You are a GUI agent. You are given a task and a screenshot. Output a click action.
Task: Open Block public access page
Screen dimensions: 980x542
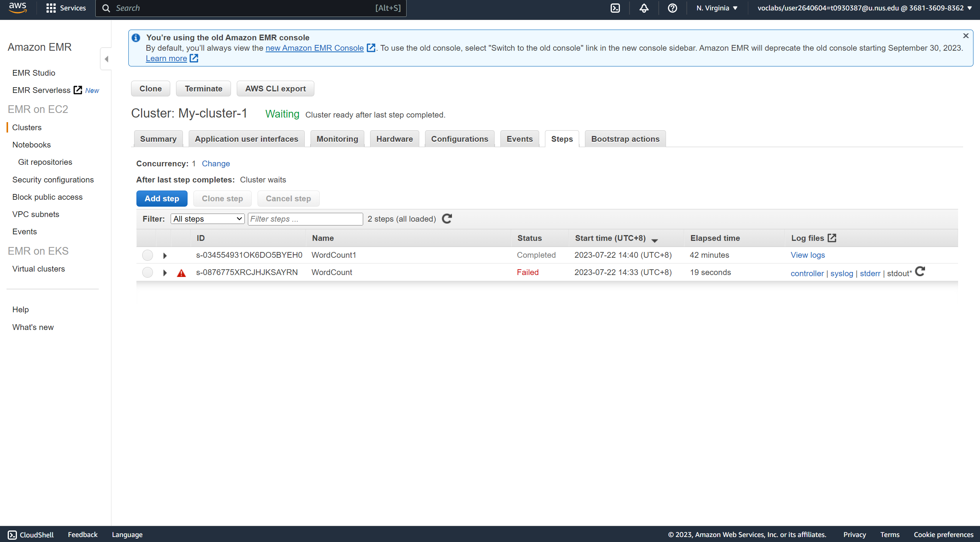pos(47,197)
